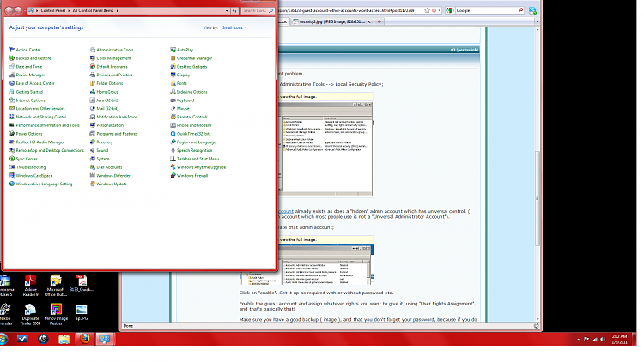
Task: Click Firefox search magnifier icon
Action: point(521,10)
